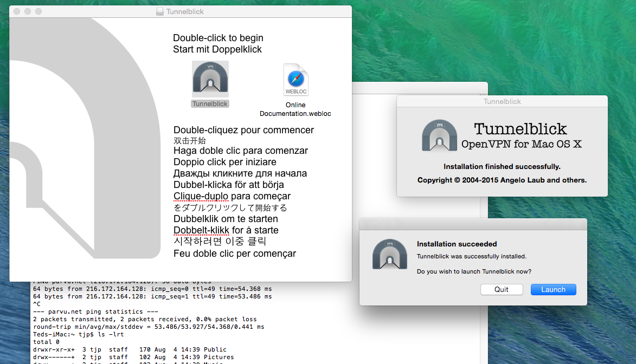
Task: Click the 'Double-click to begin' text
Action: pyautogui.click(x=218, y=38)
